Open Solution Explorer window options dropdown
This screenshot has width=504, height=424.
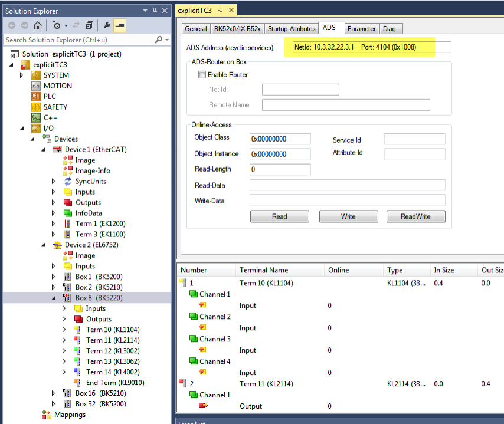(145, 11)
